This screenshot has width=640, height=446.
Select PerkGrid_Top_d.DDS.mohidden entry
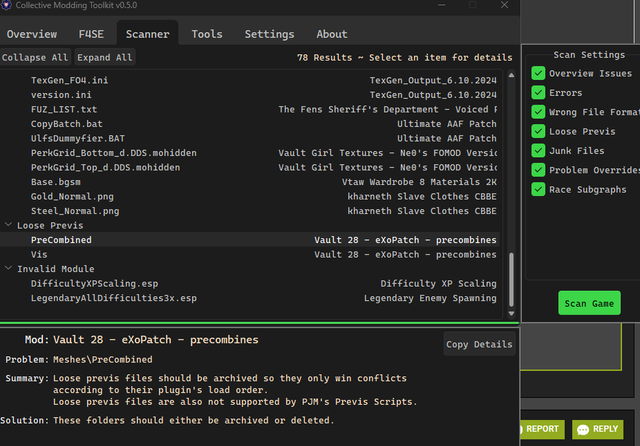(x=249, y=167)
